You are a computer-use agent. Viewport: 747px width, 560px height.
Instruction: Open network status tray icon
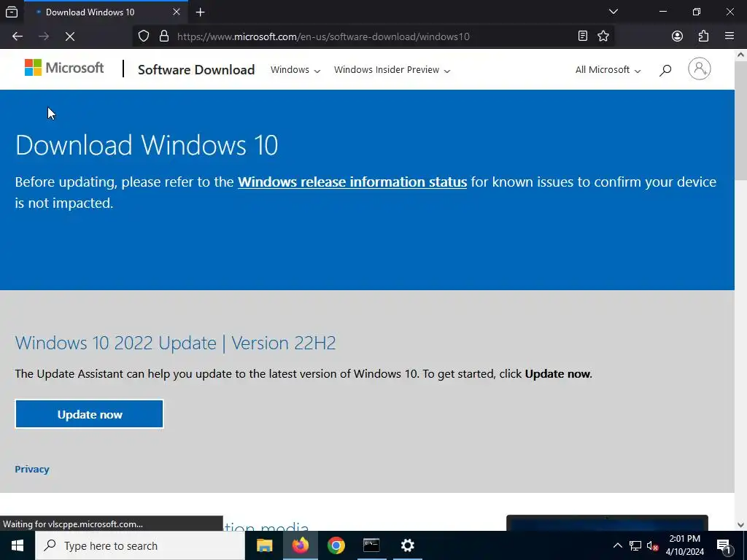[x=635, y=545]
